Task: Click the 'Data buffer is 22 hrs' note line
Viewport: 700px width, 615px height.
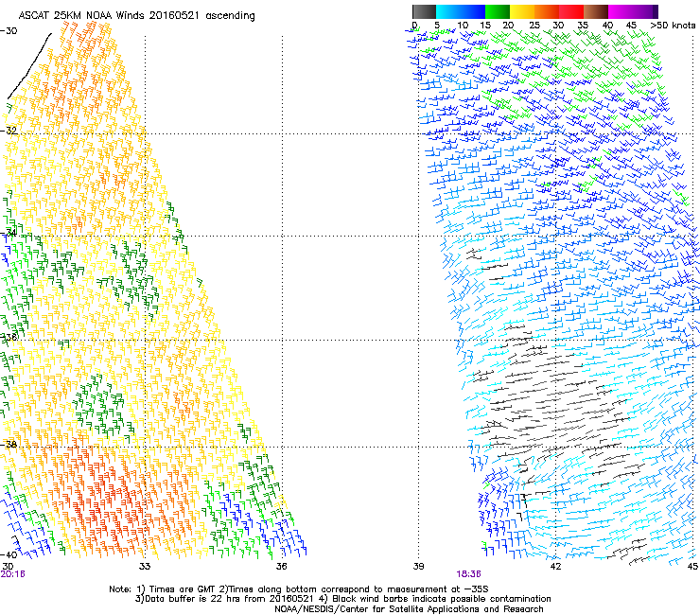Action: [x=342, y=599]
